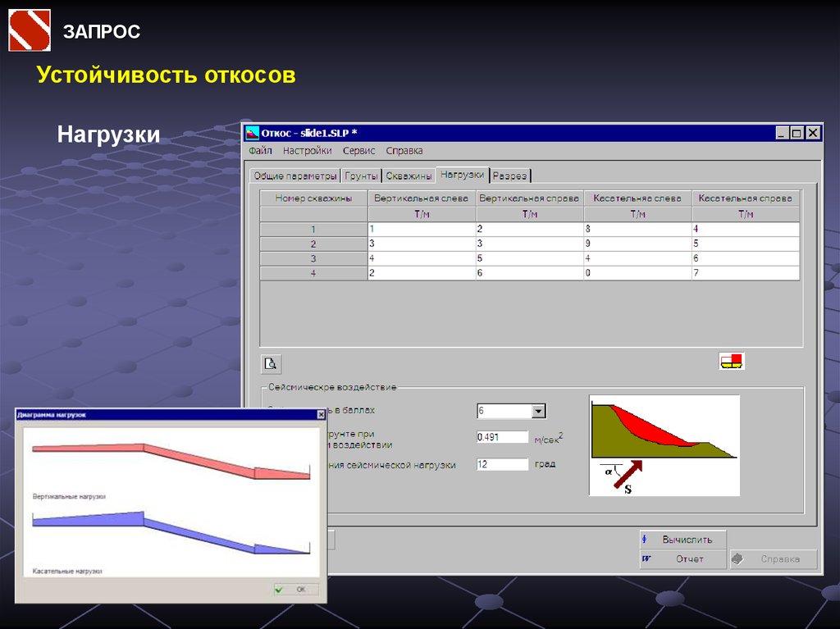Open the Сервис menu
Screen dimensions: 840x629
(x=358, y=151)
